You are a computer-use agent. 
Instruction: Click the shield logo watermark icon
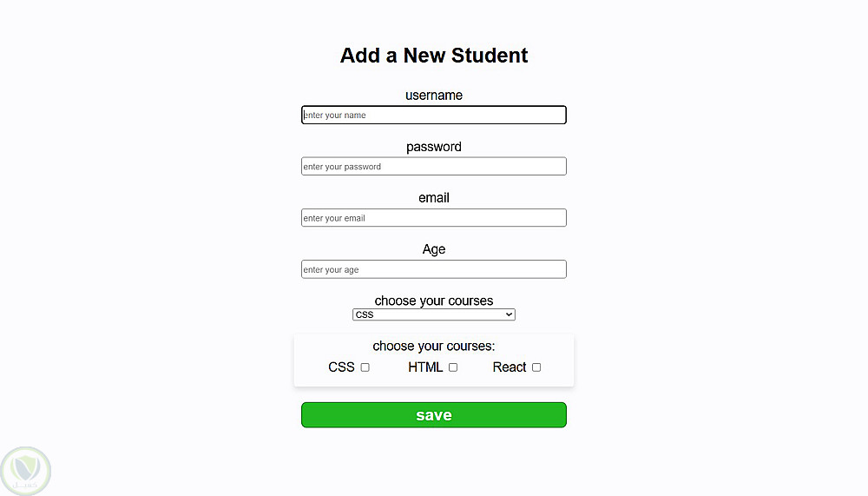pos(26,471)
